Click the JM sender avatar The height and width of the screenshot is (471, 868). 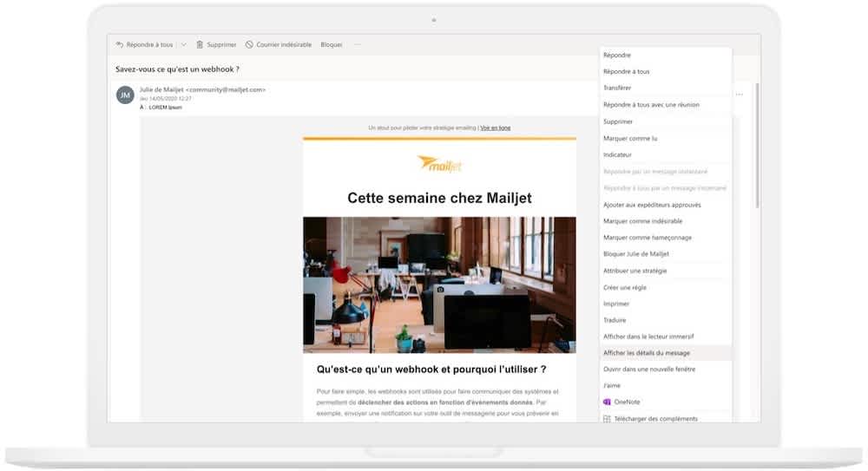tap(125, 95)
